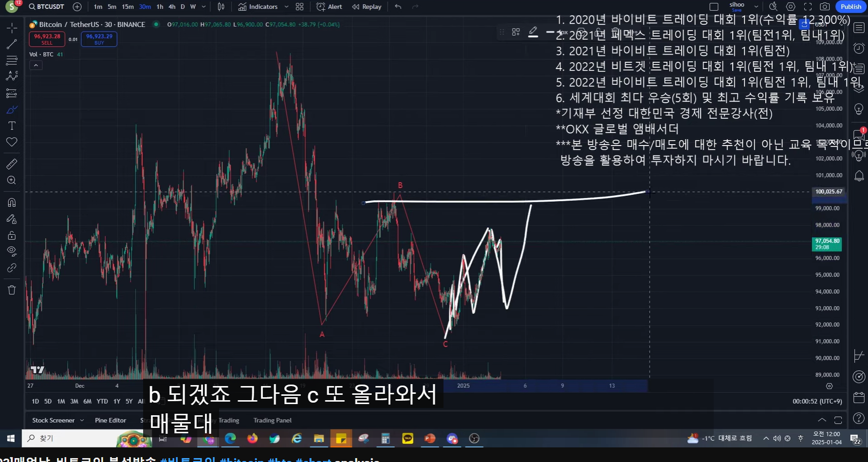Open the Ideas lightbulb panel in sidebar
Image resolution: width=868 pixels, height=462 pixels.
click(x=859, y=109)
